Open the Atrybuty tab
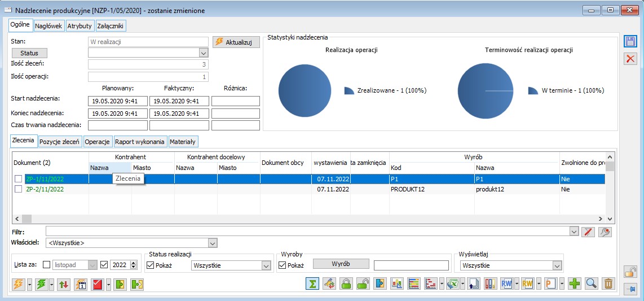Image resolution: width=644 pixels, height=301 pixels. [80, 25]
